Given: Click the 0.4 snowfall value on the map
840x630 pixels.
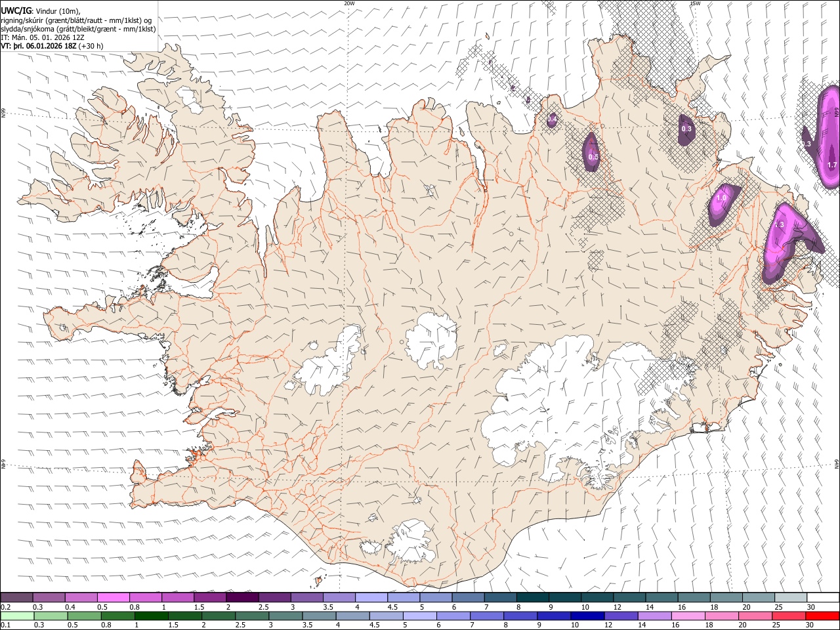Looking at the screenshot, I should pyautogui.click(x=553, y=119).
